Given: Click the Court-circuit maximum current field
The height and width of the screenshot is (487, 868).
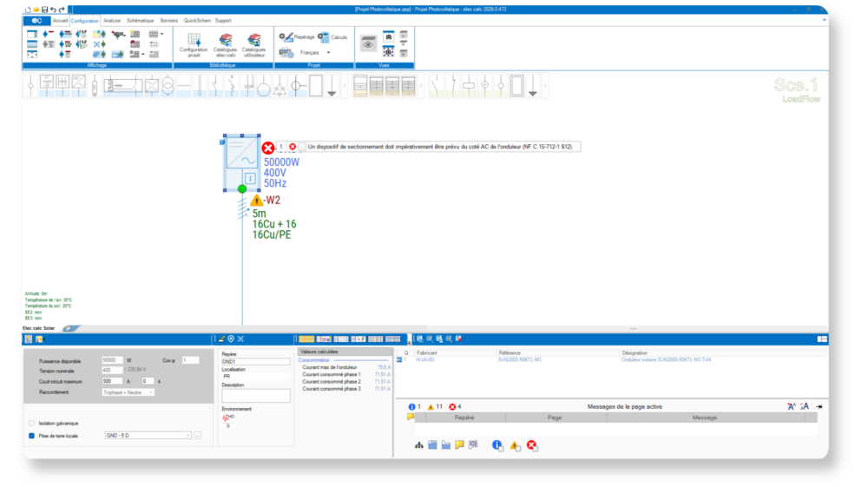Looking at the screenshot, I should pyautogui.click(x=112, y=381).
